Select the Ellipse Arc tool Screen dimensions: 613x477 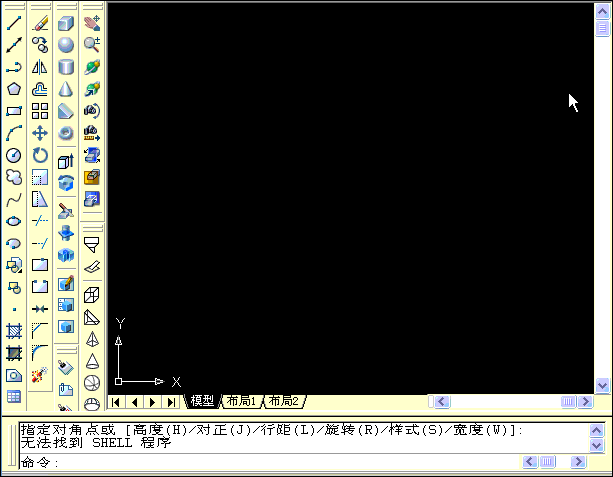click(x=14, y=243)
